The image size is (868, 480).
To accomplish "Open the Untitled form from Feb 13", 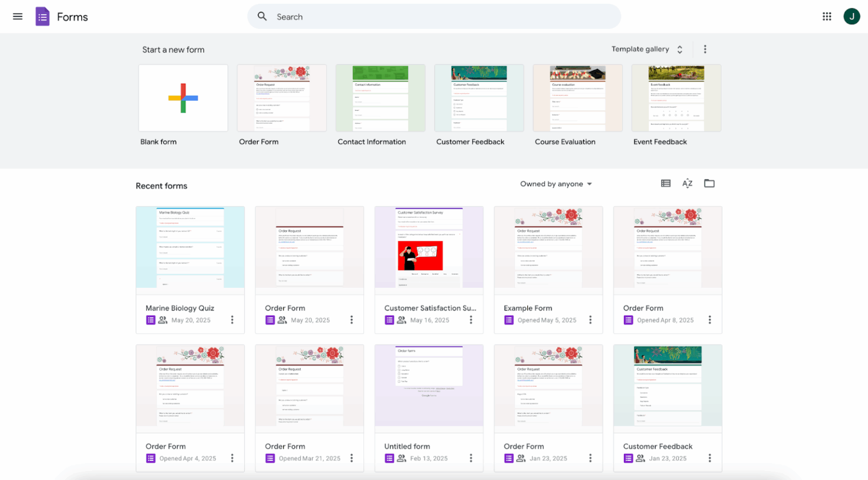I will tap(428, 384).
